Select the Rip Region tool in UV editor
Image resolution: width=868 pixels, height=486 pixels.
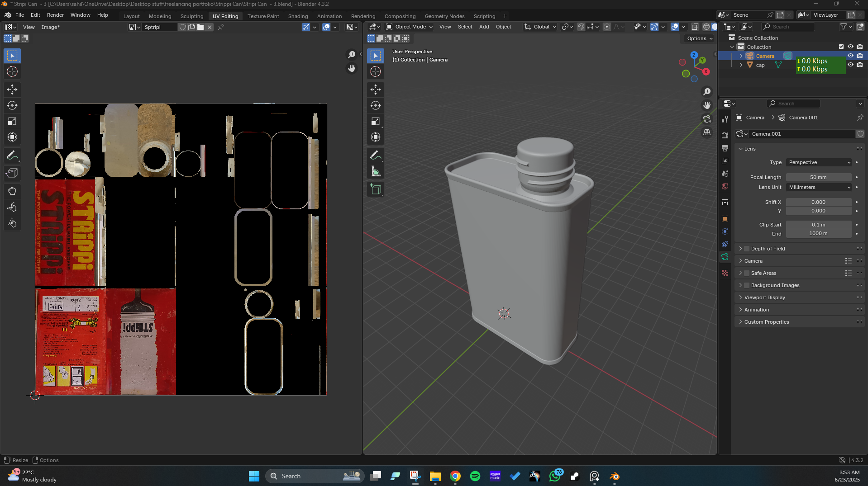12,173
